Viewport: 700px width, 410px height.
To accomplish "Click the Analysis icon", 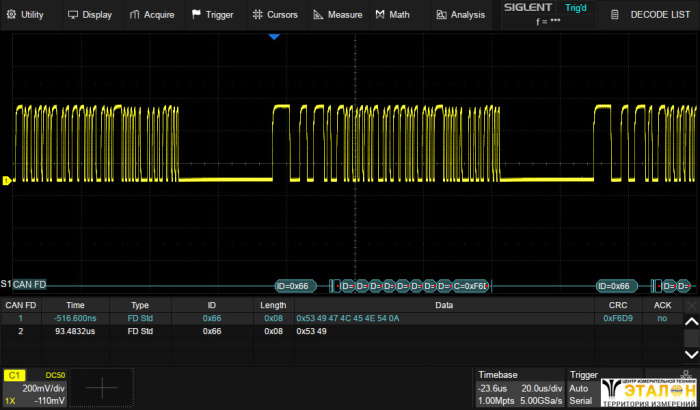I will pyautogui.click(x=441, y=15).
